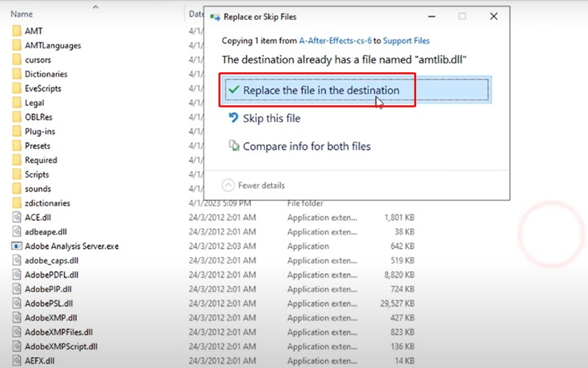Click the Dictionaries folder icon

pos(17,74)
